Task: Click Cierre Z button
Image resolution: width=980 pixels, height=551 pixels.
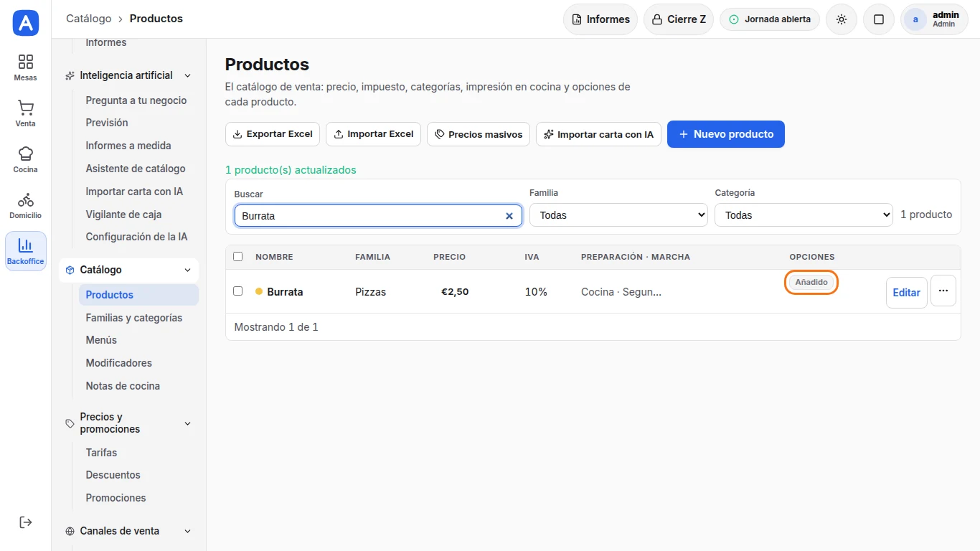Action: (679, 19)
